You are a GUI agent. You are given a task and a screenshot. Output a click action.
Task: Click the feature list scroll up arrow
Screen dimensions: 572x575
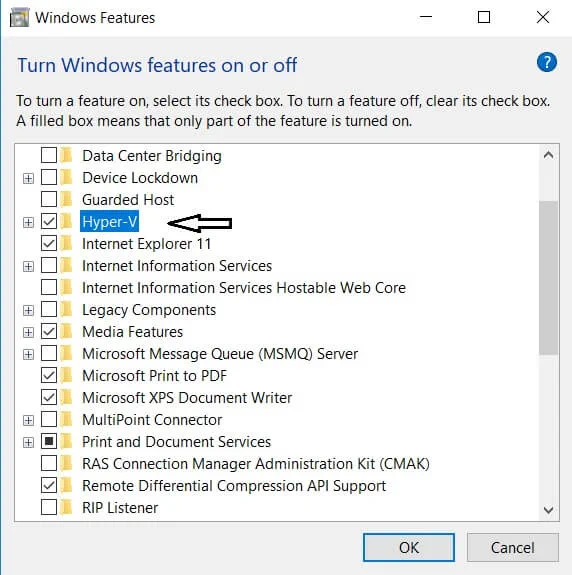549,155
